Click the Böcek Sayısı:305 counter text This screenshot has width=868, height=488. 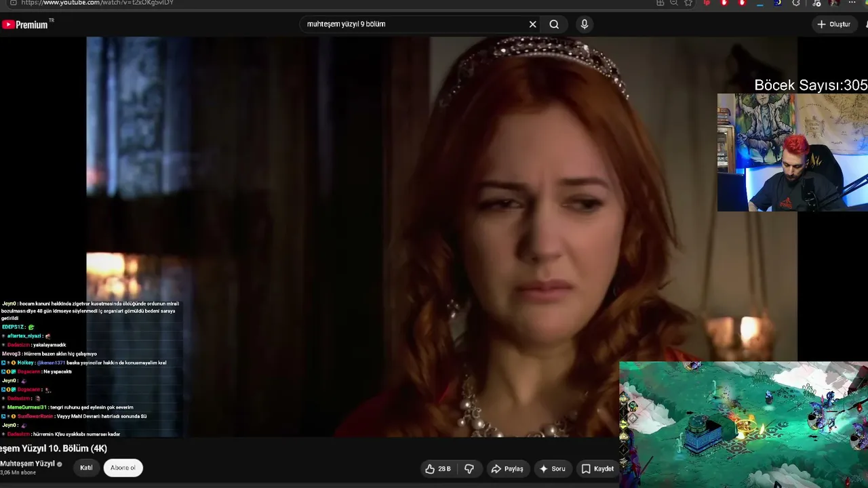811,85
